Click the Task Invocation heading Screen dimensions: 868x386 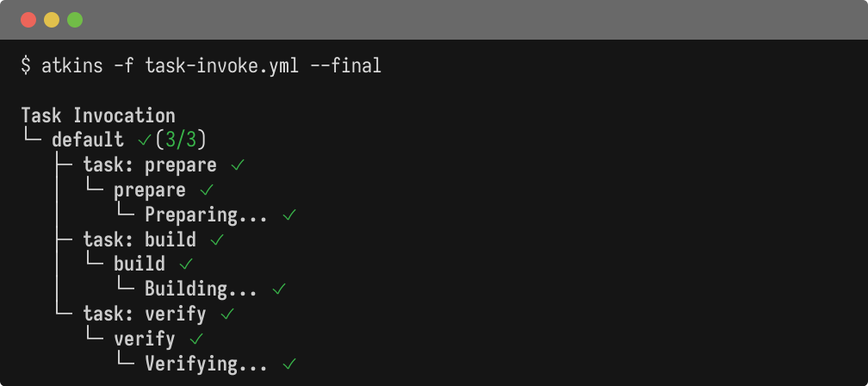pyautogui.click(x=97, y=115)
